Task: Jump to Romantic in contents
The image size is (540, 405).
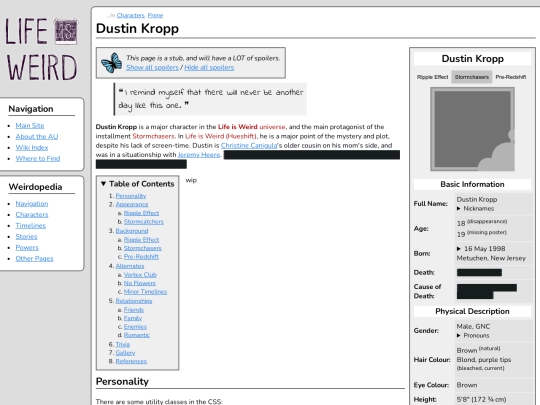Action: (x=137, y=335)
